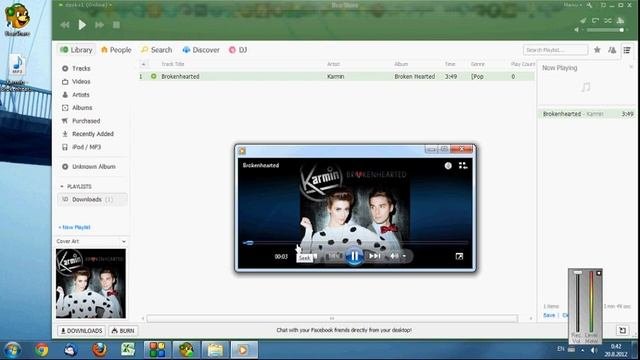Skip to the previous track in BearShare

[64, 25]
